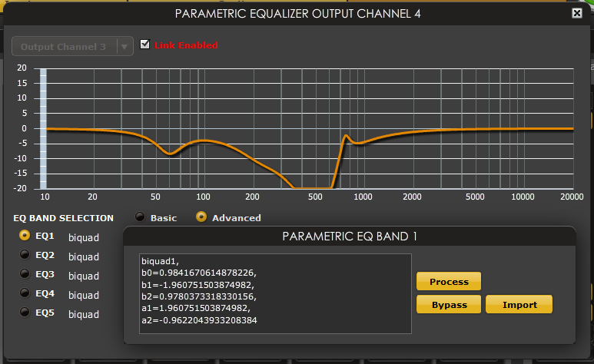The width and height of the screenshot is (594, 364).
Task: Select the EQ3 band radio button
Action: pos(25,273)
